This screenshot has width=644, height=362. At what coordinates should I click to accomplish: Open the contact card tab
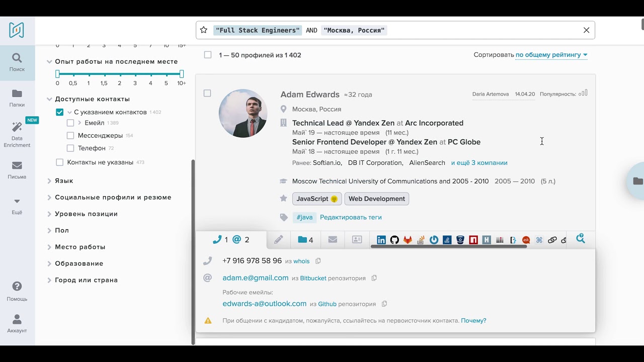pyautogui.click(x=357, y=240)
